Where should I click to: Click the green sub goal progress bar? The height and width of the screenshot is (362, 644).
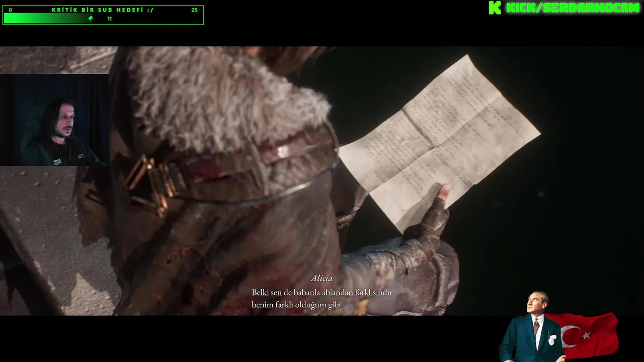103,19
